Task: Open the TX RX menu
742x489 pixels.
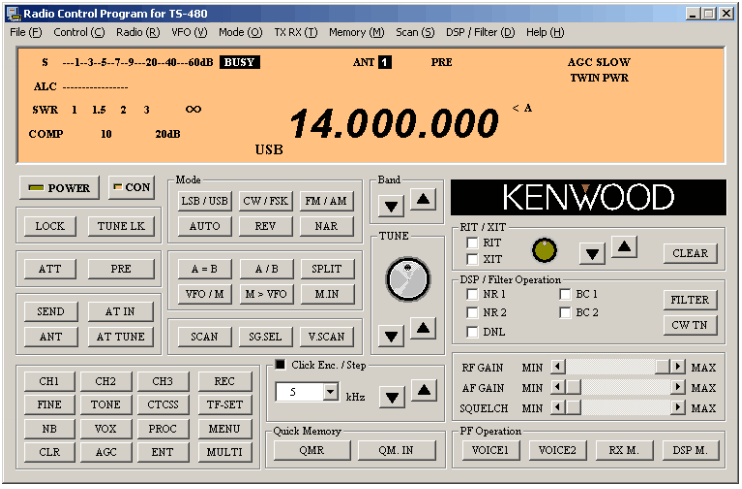Action: tap(296, 32)
